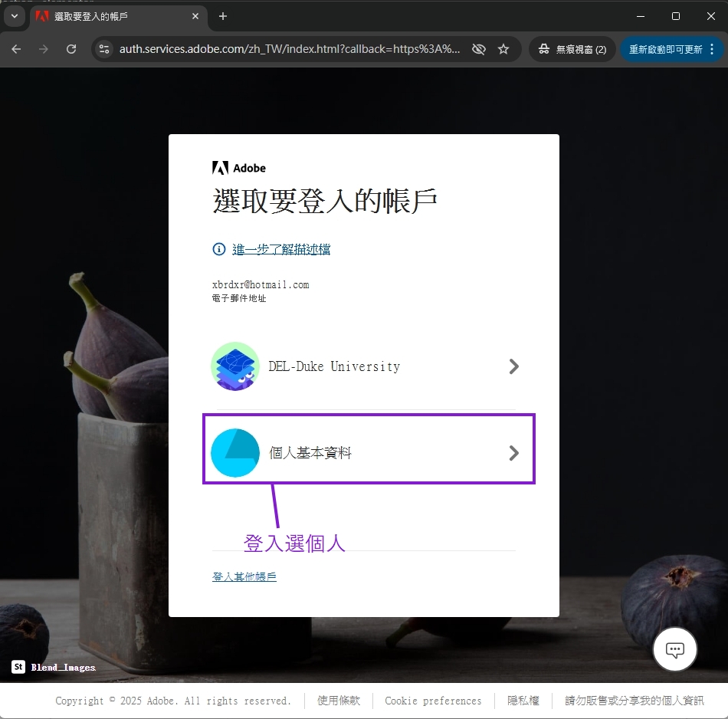This screenshot has height=719, width=728.
Task: Click the DEL-Duke University avatar
Action: coord(235,366)
